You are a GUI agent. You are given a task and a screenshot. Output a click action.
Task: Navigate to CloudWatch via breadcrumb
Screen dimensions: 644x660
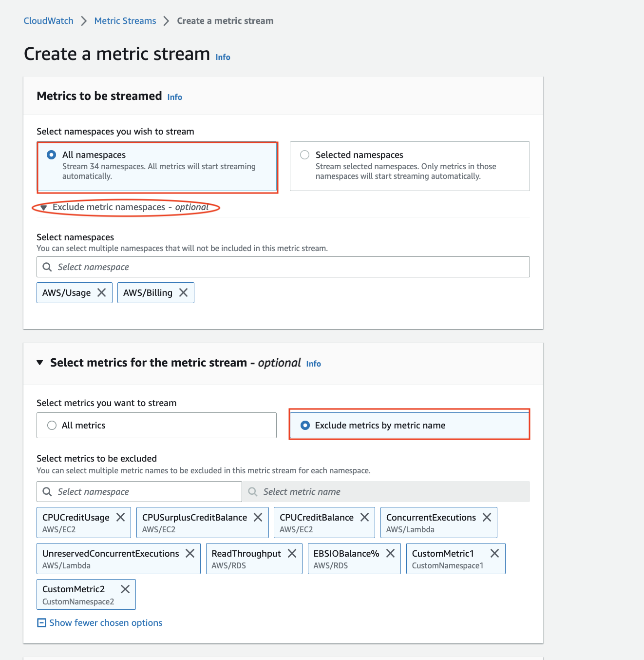(48, 20)
